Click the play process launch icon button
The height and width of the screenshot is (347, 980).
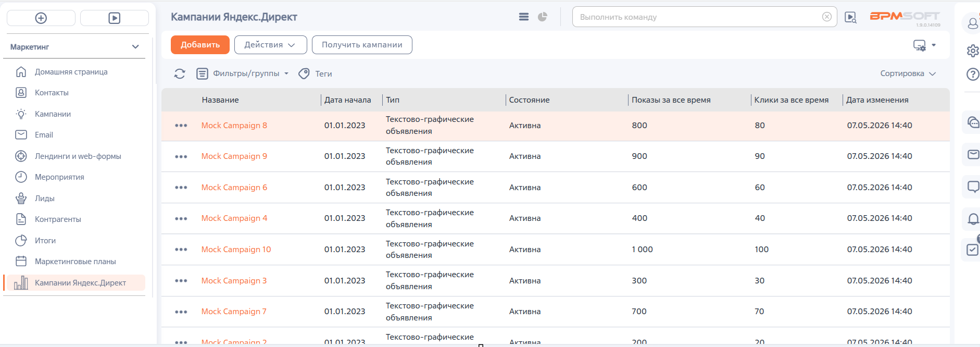(x=115, y=18)
